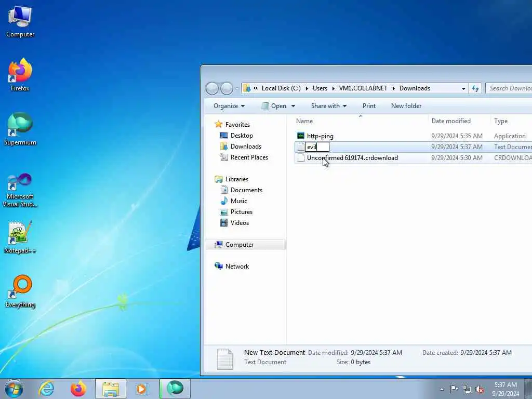This screenshot has height=399, width=532.
Task: Open the Computer desktop icon
Action: 20,22
